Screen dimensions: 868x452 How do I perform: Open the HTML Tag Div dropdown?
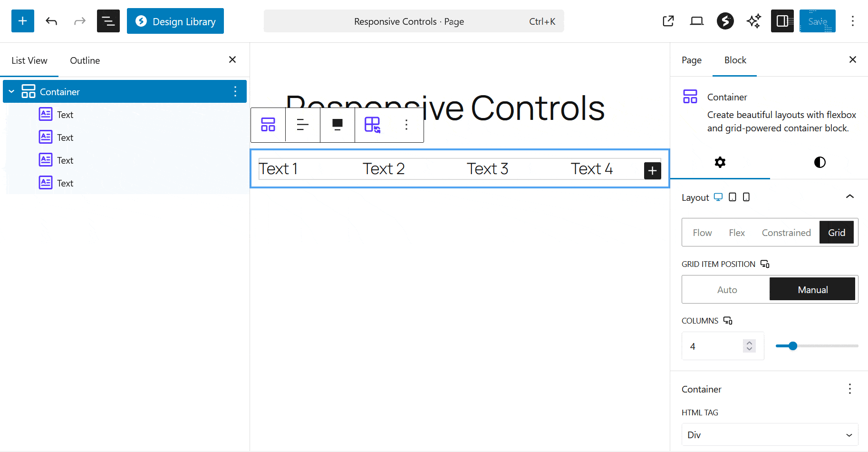click(770, 435)
